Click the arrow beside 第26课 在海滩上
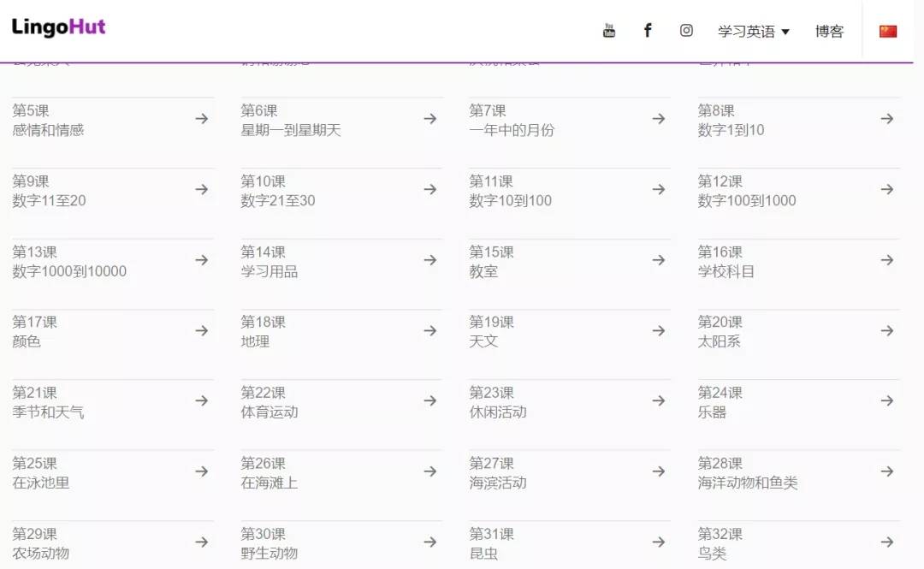This screenshot has width=924, height=569. click(431, 472)
